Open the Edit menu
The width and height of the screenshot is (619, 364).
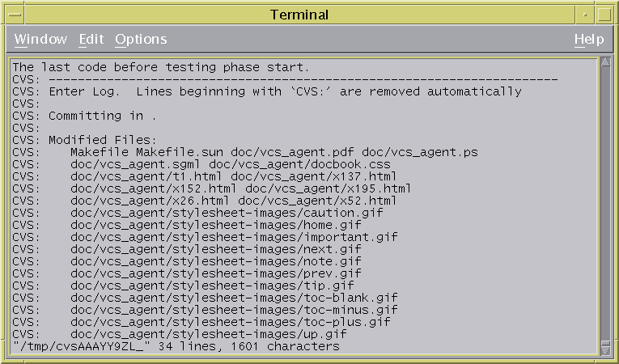click(x=91, y=39)
